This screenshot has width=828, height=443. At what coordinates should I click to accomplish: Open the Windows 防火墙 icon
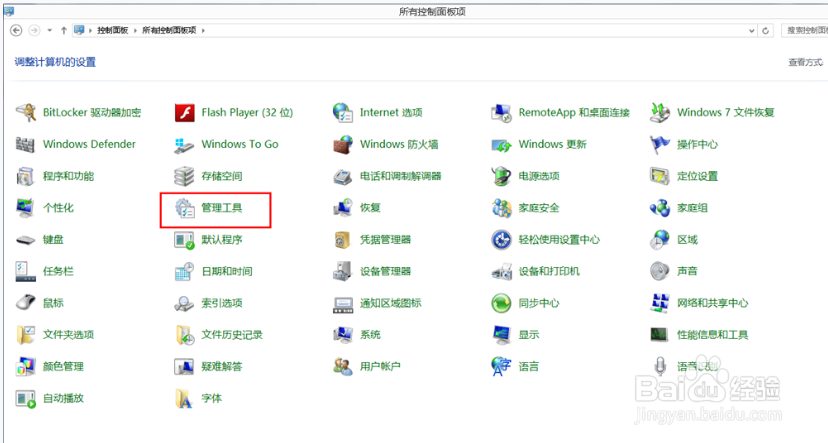click(343, 144)
